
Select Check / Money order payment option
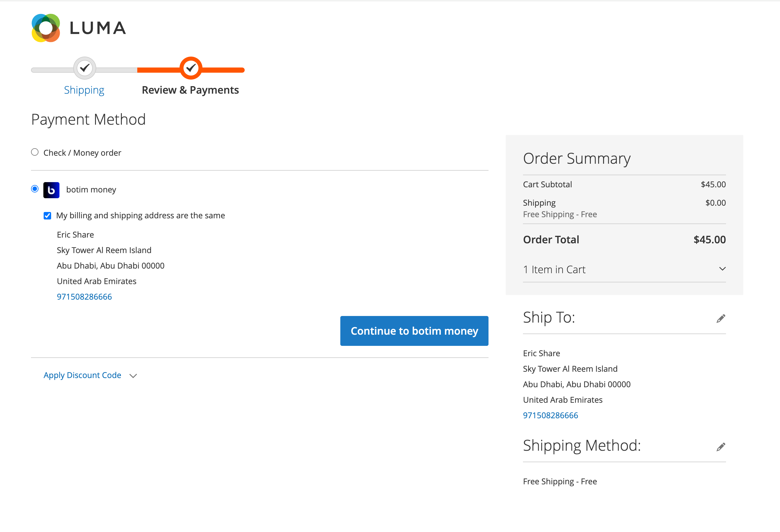click(34, 152)
